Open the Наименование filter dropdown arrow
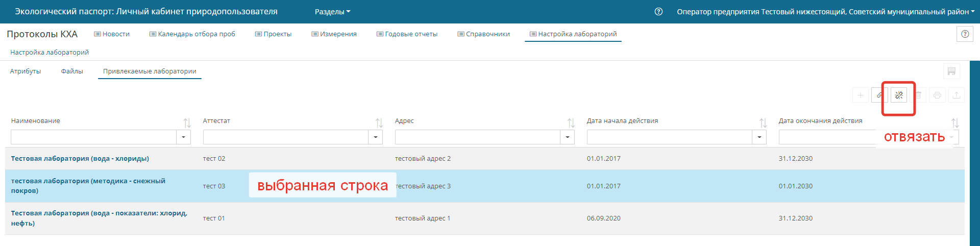This screenshot has width=980, height=246. point(183,137)
